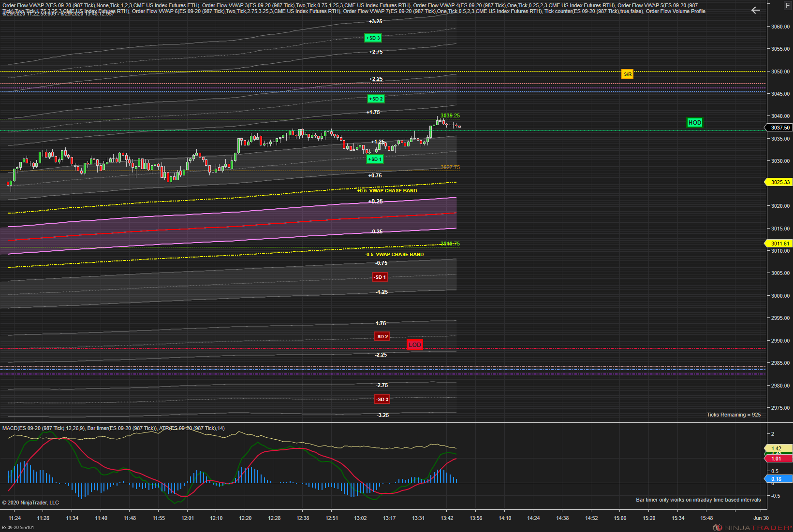
Task: Click the 1.42 ATR value marker
Action: point(778,448)
